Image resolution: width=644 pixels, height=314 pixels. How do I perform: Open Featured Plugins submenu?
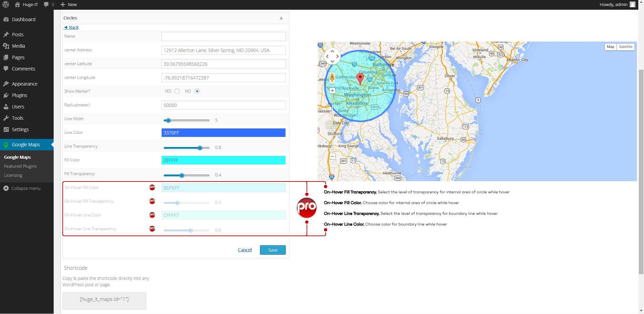[20, 166]
